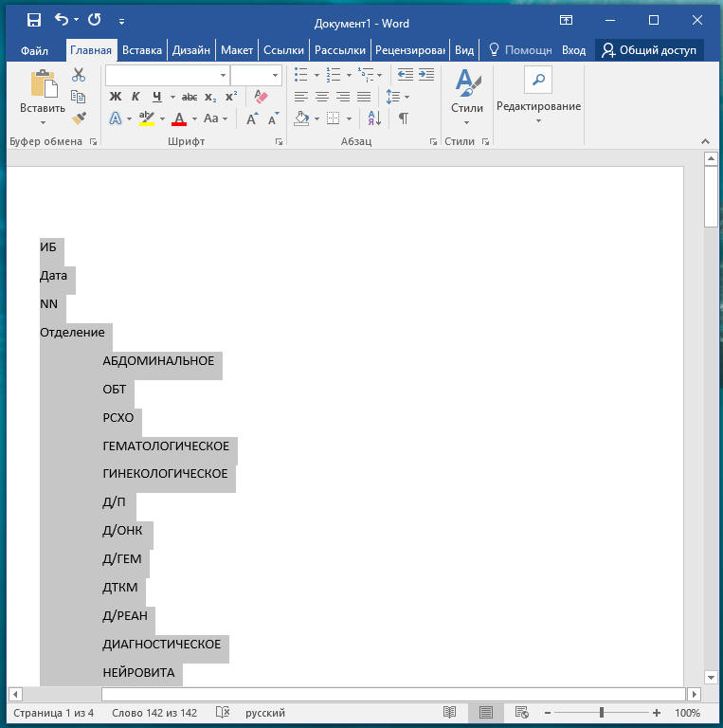Select the Format Painter brush
The height and width of the screenshot is (728, 723).
coord(79,118)
